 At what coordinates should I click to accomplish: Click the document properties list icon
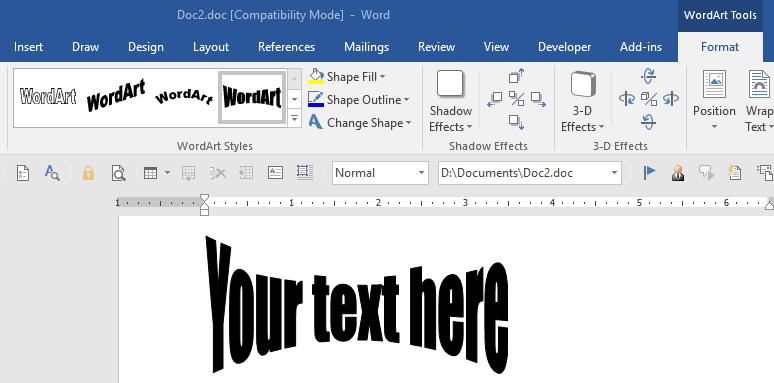(x=23, y=173)
